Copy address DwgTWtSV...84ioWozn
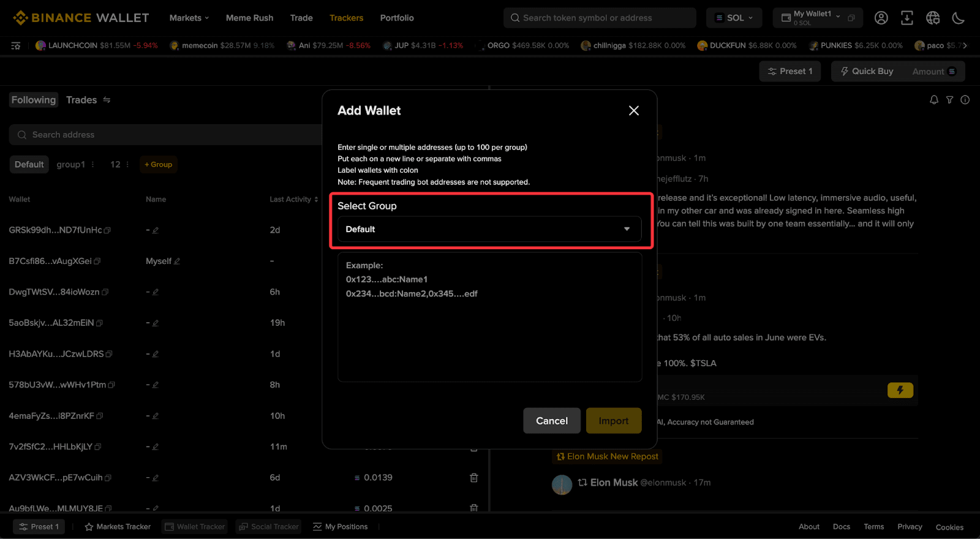The width and height of the screenshot is (980, 539). [105, 292]
